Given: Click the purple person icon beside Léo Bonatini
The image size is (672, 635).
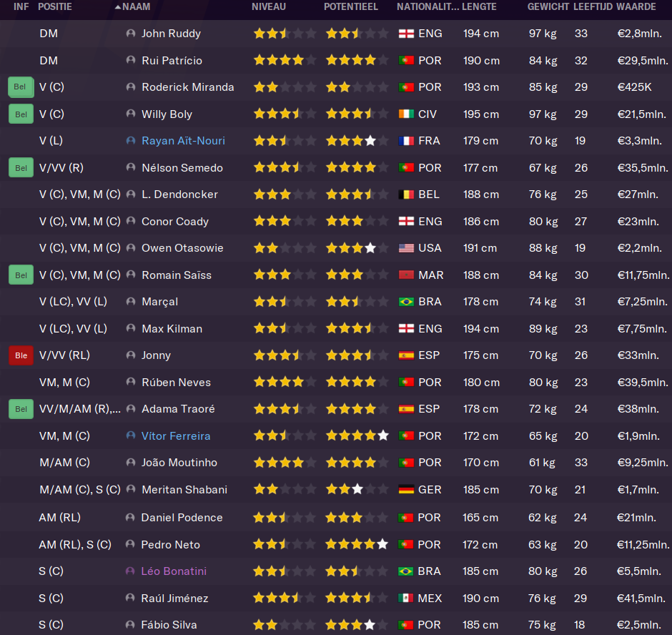Looking at the screenshot, I should coord(130,571).
